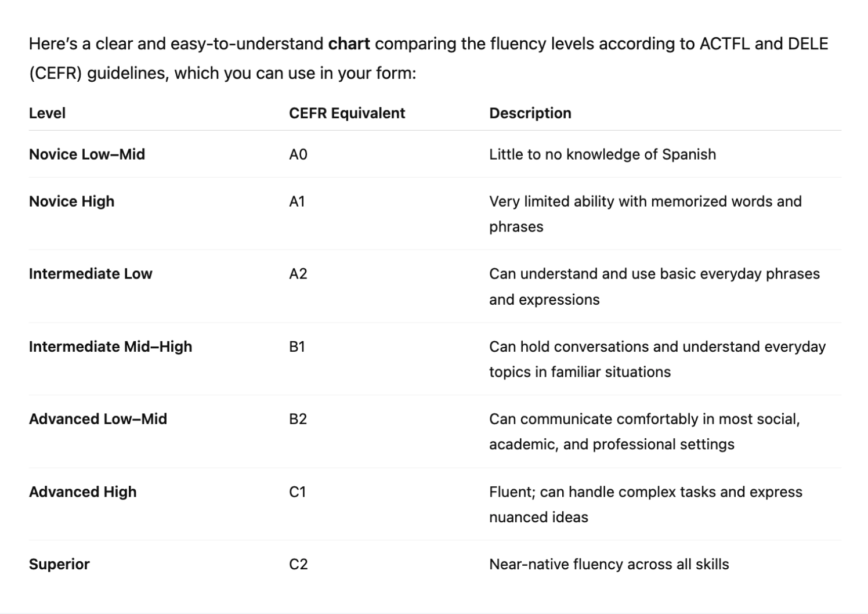Viewport: 868px width, 614px height.
Task: Click the C1 CEFR value
Action: [297, 492]
